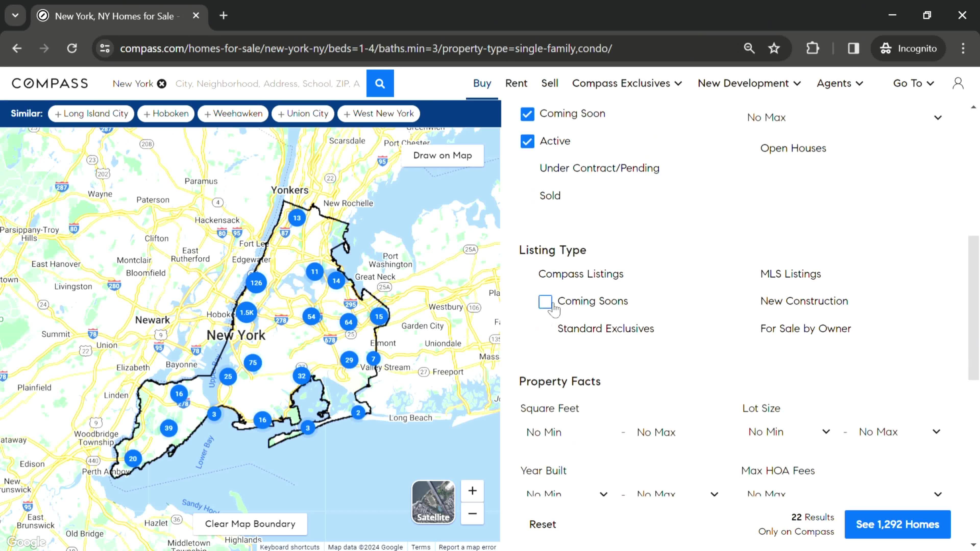Open the browser tab search dropdown
The height and width of the screenshot is (551, 980).
[15, 16]
